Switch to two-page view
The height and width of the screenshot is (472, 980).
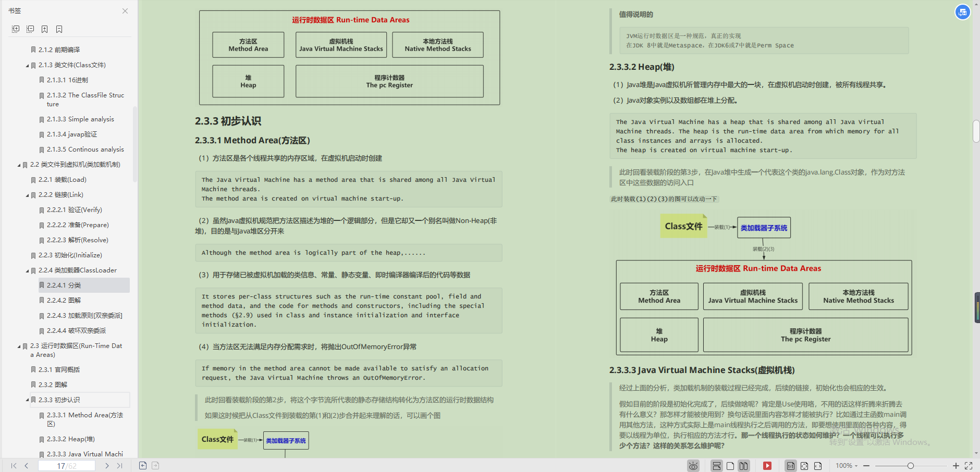coord(744,466)
